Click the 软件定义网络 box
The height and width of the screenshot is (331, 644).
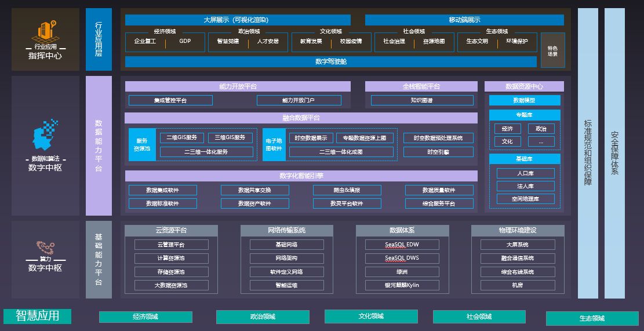[286, 272]
